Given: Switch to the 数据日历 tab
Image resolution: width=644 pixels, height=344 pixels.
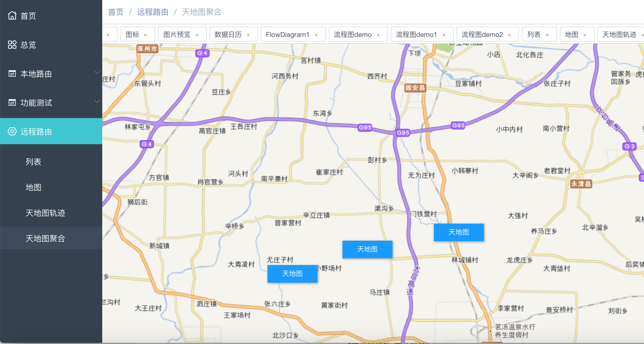Looking at the screenshot, I should [x=228, y=35].
